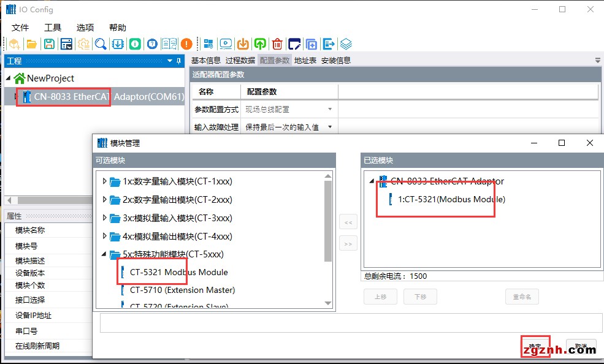Click the orange exclamation warning icon
Image resolution: width=604 pixels, height=364 pixels.
coord(186,44)
